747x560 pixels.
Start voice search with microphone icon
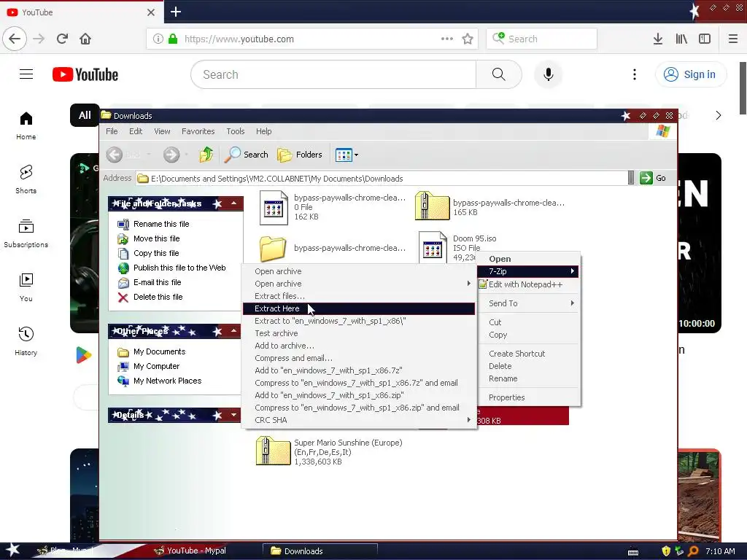[x=549, y=74]
